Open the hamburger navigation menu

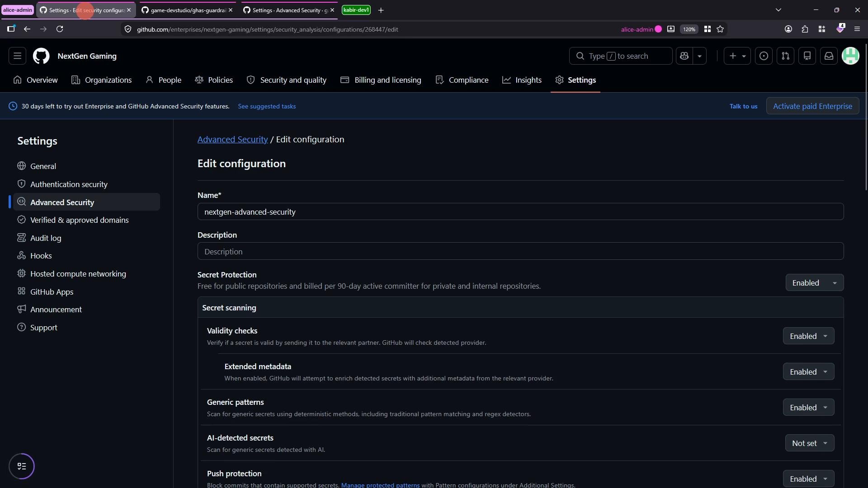pyautogui.click(x=17, y=56)
